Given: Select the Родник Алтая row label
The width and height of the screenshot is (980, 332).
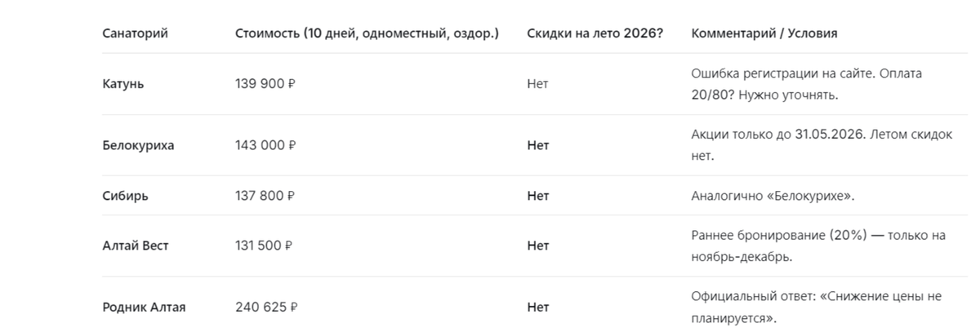Looking at the screenshot, I should pyautogui.click(x=144, y=308).
